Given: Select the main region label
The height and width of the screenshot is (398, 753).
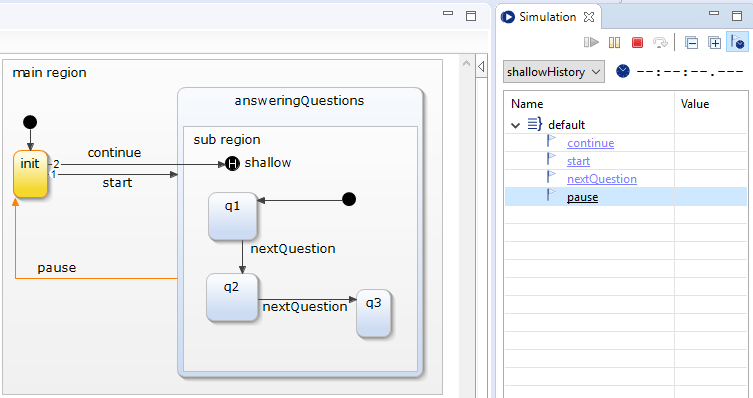Looking at the screenshot, I should click(49, 73).
